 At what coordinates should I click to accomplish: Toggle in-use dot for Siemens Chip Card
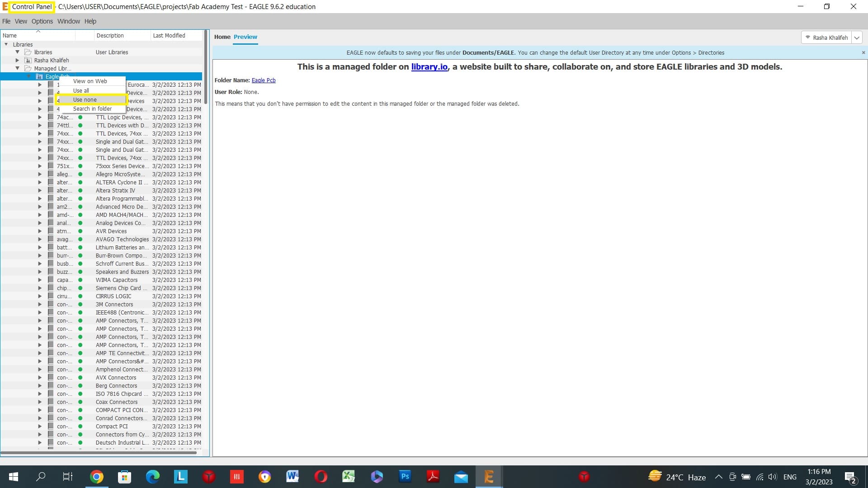(x=80, y=288)
